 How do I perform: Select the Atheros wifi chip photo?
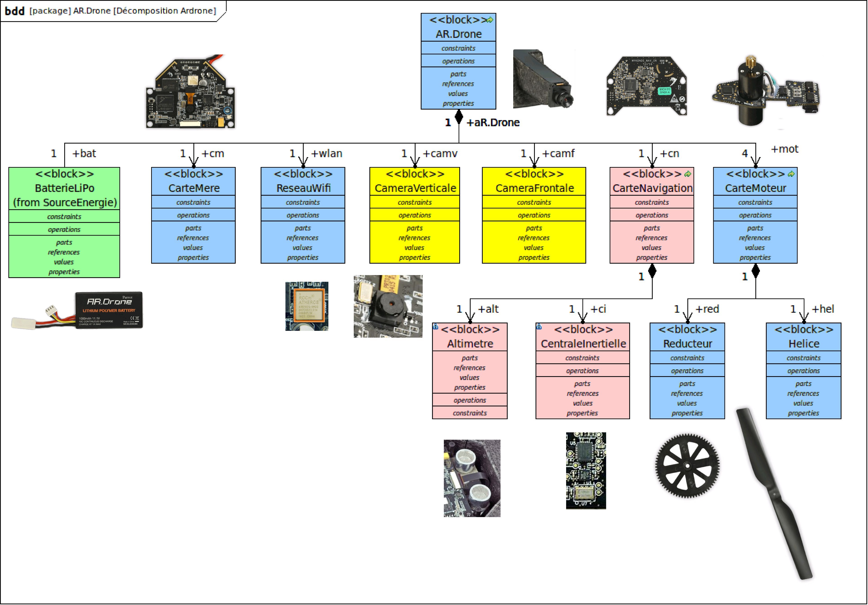[x=307, y=306]
